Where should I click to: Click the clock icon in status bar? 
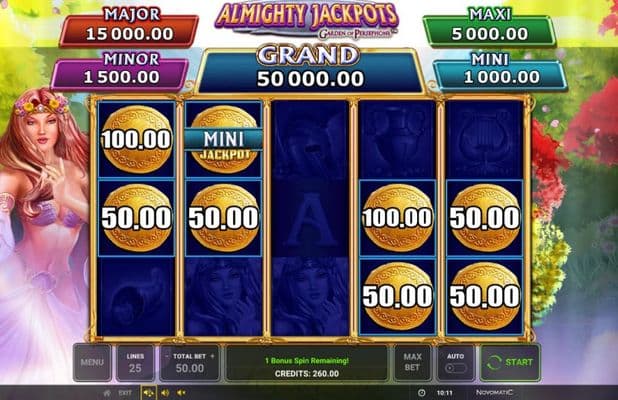pyautogui.click(x=422, y=393)
